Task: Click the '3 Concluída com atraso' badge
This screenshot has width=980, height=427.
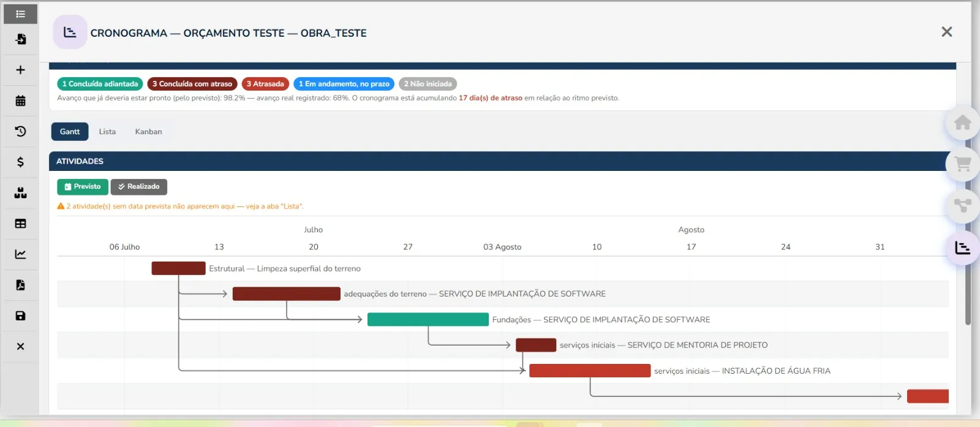Action: (x=192, y=84)
